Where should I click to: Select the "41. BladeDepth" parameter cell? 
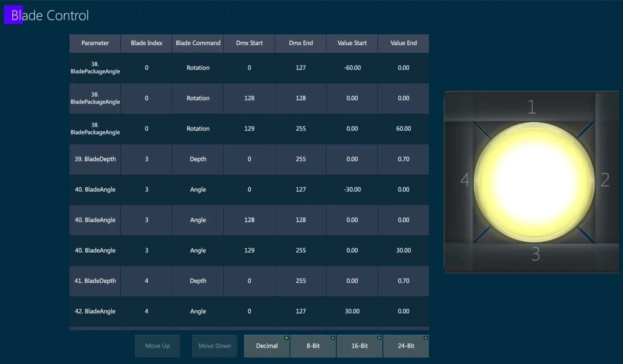95,281
